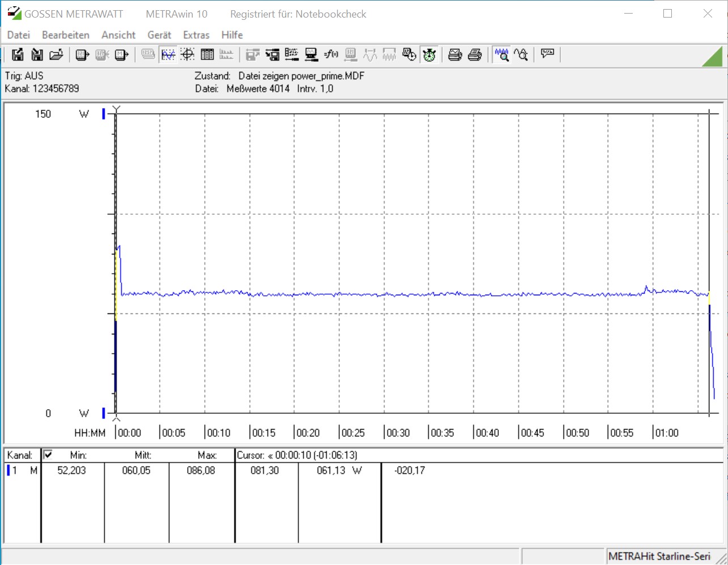Click the 'Trig: AUS' status text

click(x=24, y=76)
